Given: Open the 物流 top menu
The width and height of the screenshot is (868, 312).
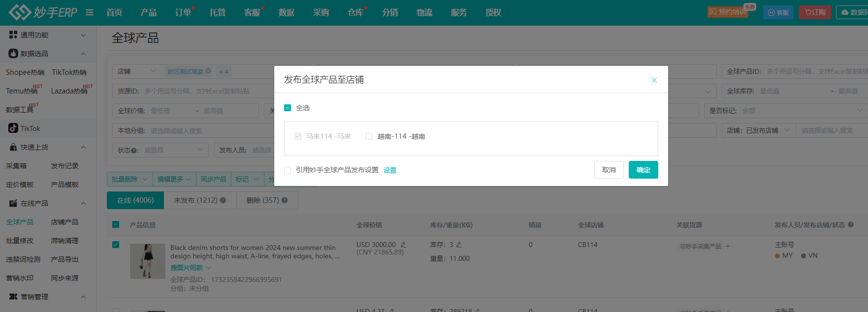Looking at the screenshot, I should pyautogui.click(x=424, y=12).
